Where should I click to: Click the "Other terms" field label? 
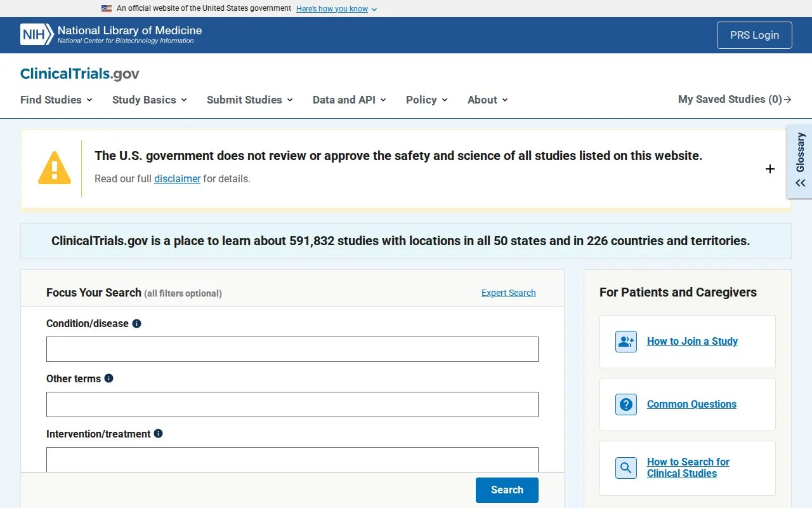(x=74, y=379)
